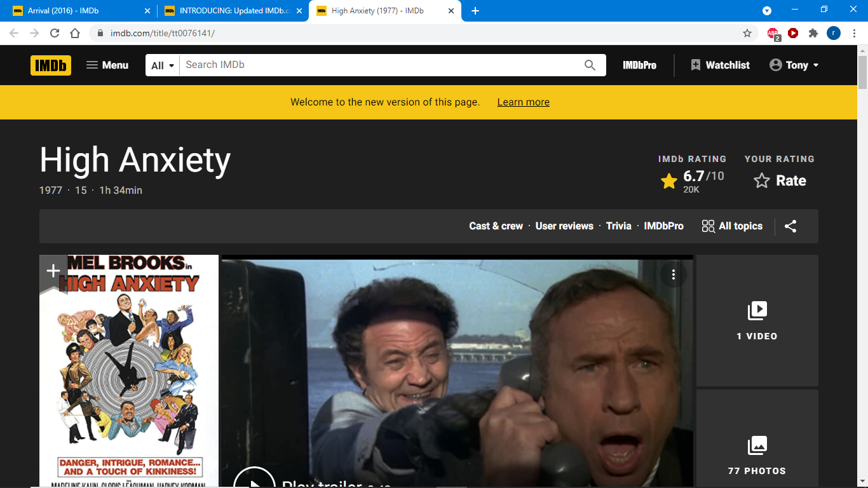The width and height of the screenshot is (868, 488).
Task: Open the trailer's three-dot options menu
Action: (x=673, y=274)
